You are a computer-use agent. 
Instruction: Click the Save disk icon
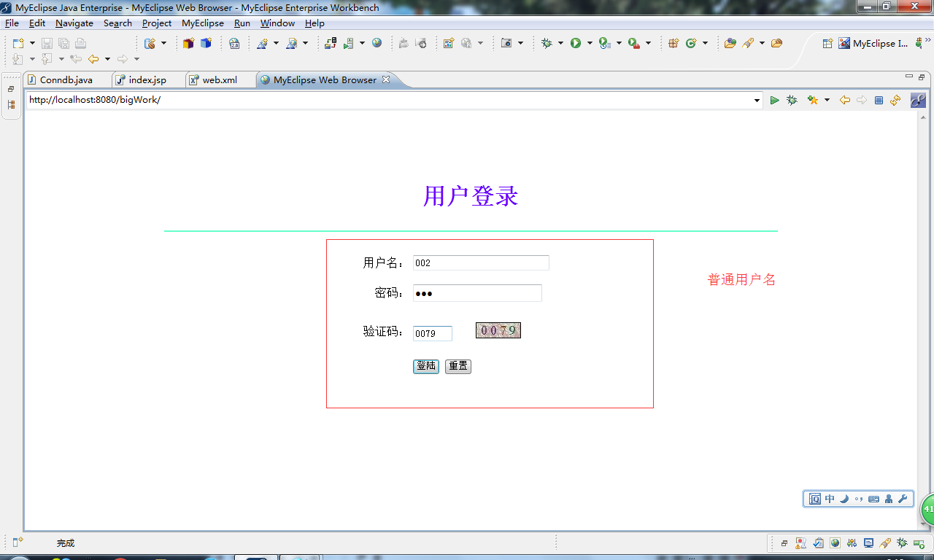tap(47, 44)
